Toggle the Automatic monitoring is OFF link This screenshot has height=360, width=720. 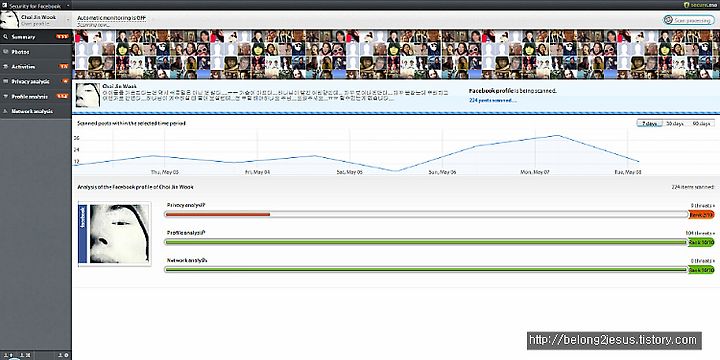[x=112, y=18]
